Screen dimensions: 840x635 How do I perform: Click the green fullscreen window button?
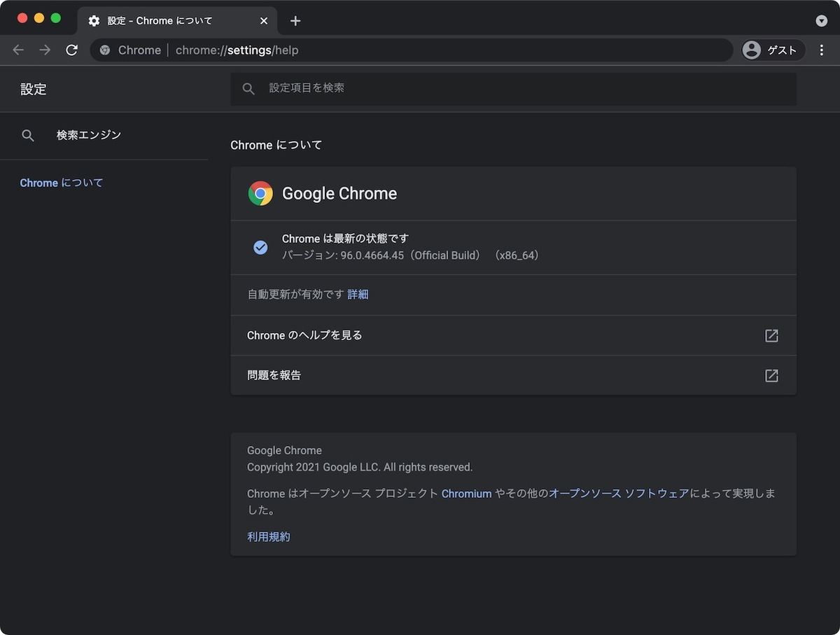(56, 18)
